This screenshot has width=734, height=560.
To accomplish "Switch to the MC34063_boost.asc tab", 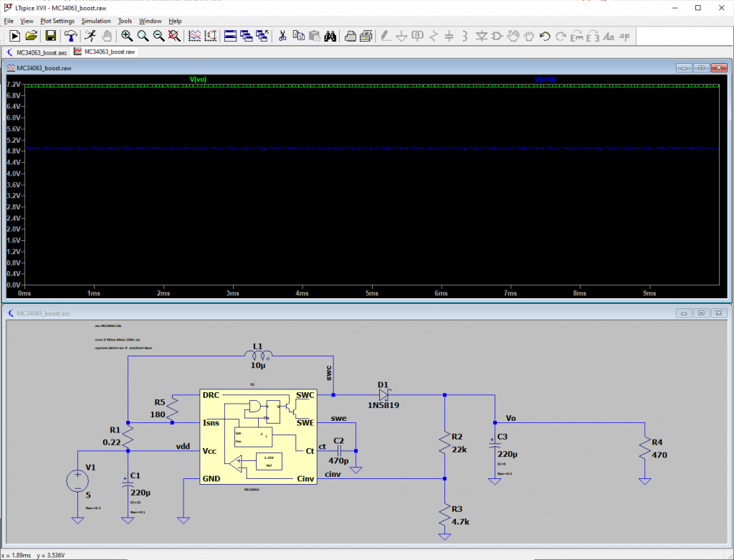I will (37, 52).
